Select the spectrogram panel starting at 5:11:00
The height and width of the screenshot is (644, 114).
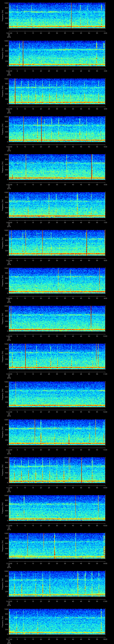click(57, 394)
